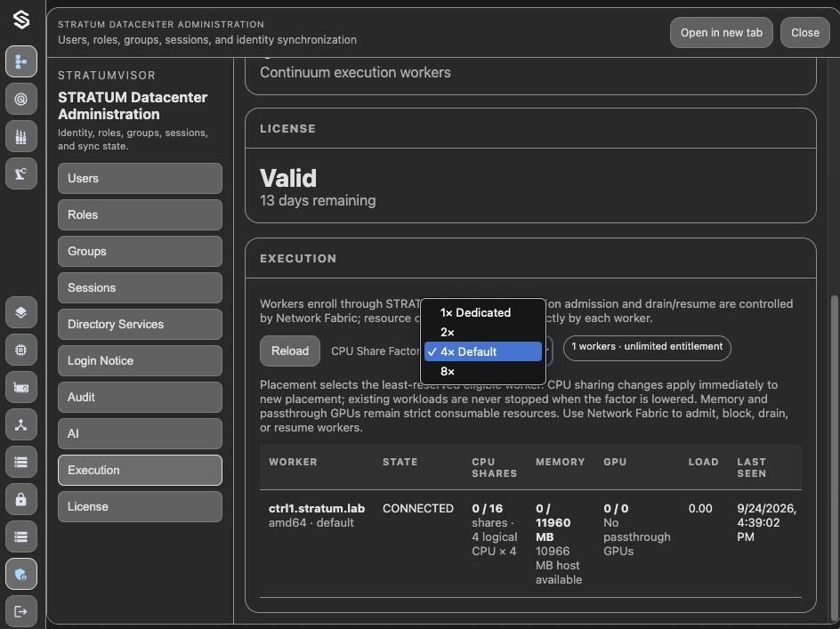Click the 0 / 16 CPU shares value

(x=487, y=509)
